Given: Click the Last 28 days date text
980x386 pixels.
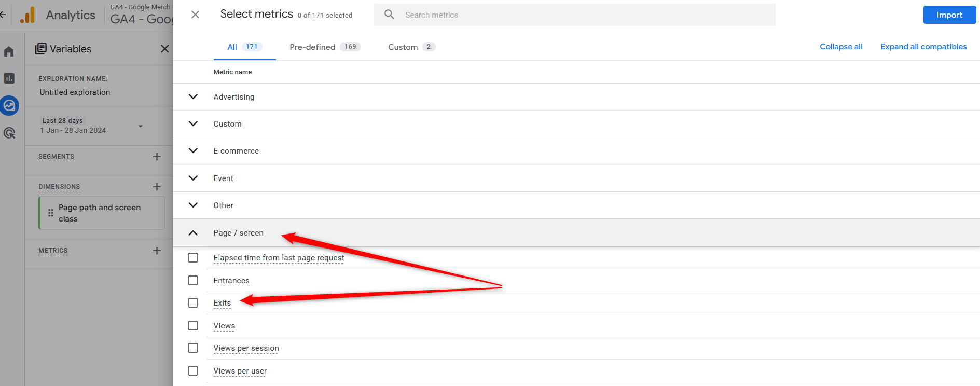Looking at the screenshot, I should click(x=62, y=121).
